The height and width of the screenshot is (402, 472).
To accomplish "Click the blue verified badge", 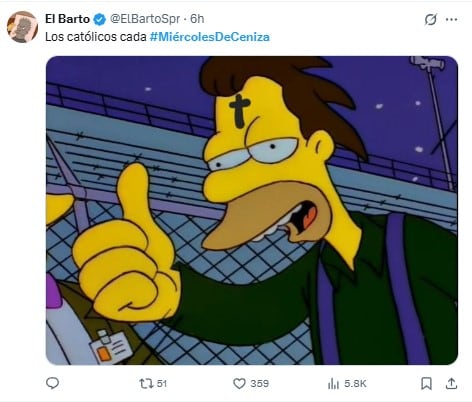I will (99, 19).
